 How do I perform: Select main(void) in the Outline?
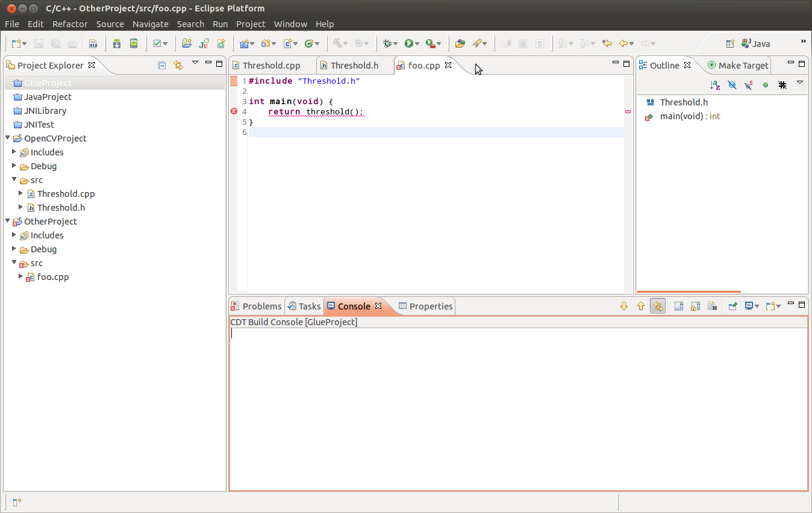point(681,116)
